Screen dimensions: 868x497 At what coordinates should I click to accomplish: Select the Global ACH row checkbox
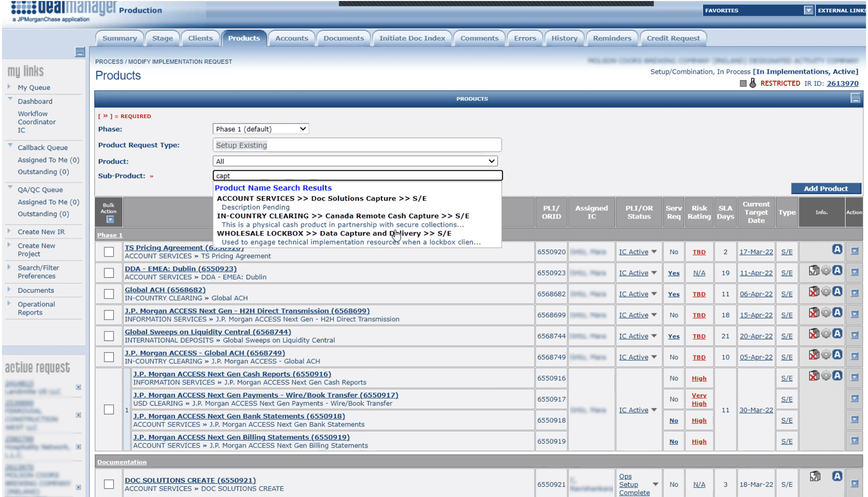click(x=109, y=294)
